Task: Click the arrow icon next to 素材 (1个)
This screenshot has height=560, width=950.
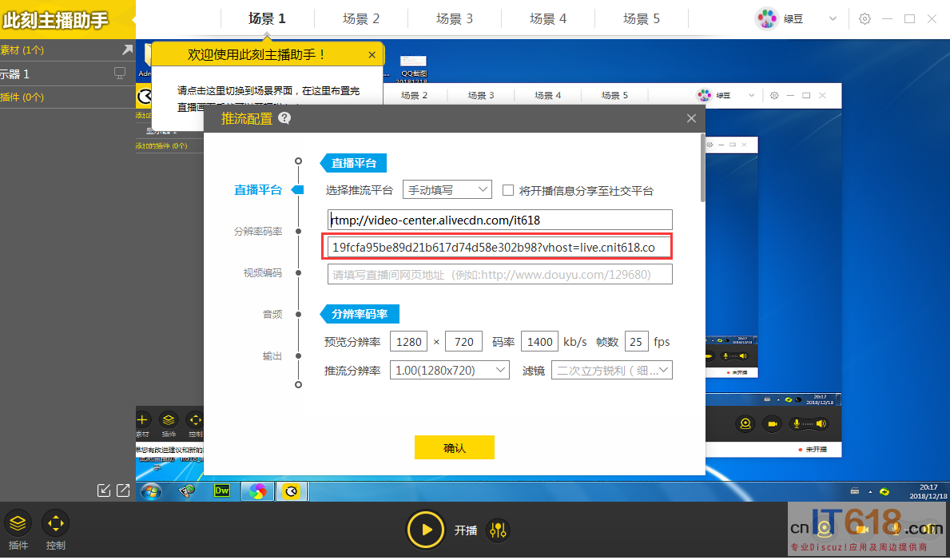Action: [127, 50]
